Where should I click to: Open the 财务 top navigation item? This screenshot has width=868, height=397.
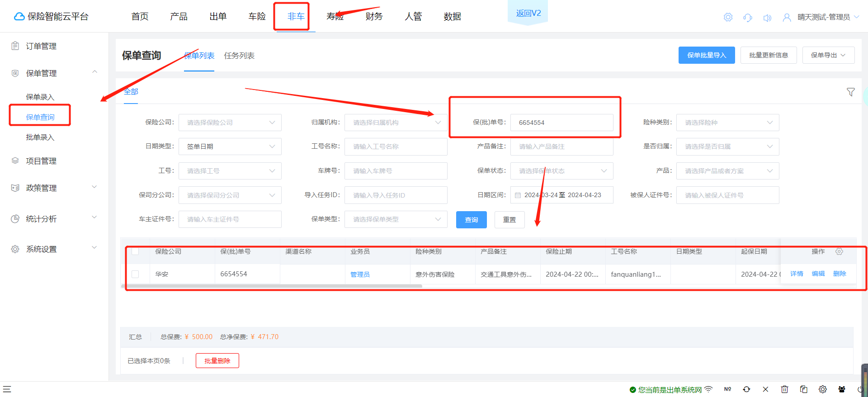374,17
